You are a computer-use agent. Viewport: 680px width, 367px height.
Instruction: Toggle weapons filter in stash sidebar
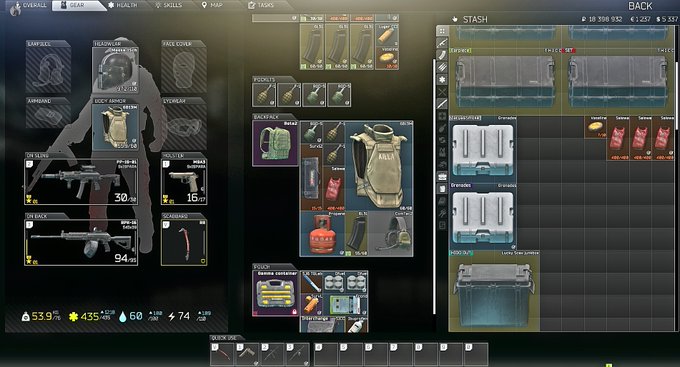point(442,43)
